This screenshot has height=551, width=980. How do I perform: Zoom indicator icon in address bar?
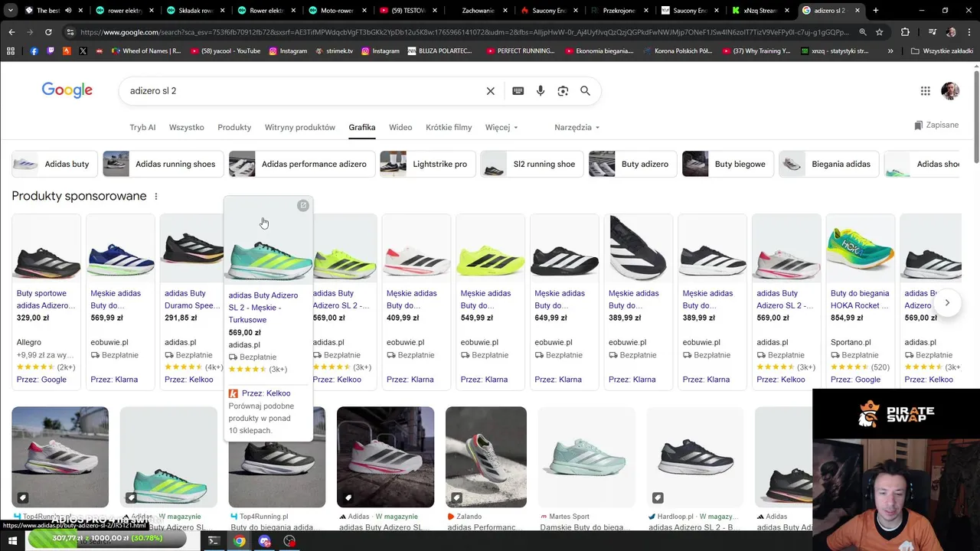(x=863, y=32)
